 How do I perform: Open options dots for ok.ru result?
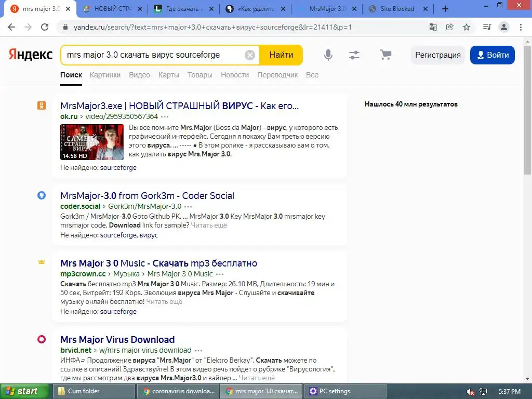pyautogui.click(x=165, y=117)
